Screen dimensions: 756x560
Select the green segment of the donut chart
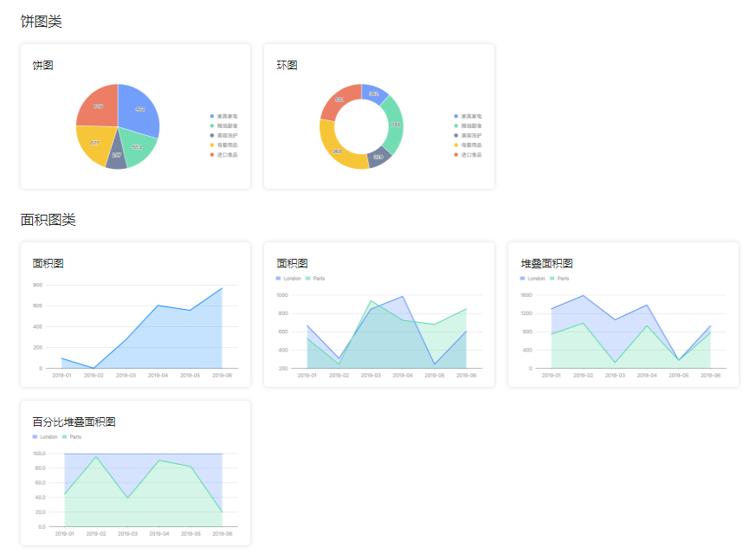[396, 125]
